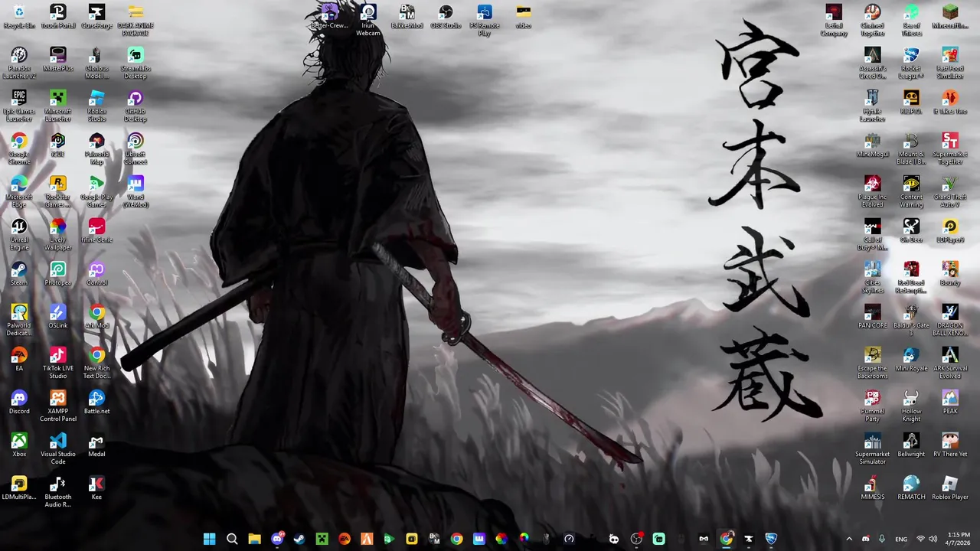
Task: Open the Roblox Studio desktop shortcut
Action: [x=96, y=106]
